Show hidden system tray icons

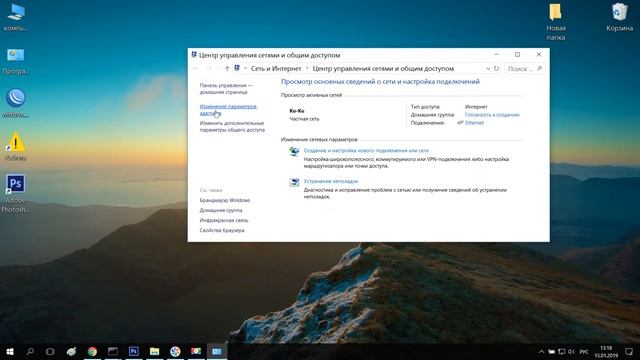542,352
